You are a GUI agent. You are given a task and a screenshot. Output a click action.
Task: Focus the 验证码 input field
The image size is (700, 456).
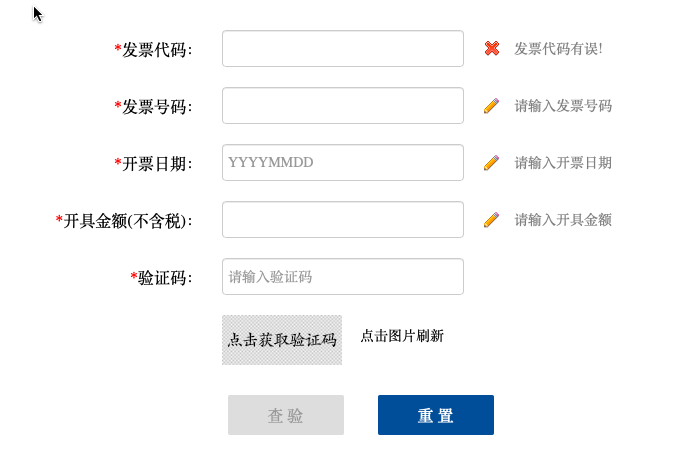[342, 277]
